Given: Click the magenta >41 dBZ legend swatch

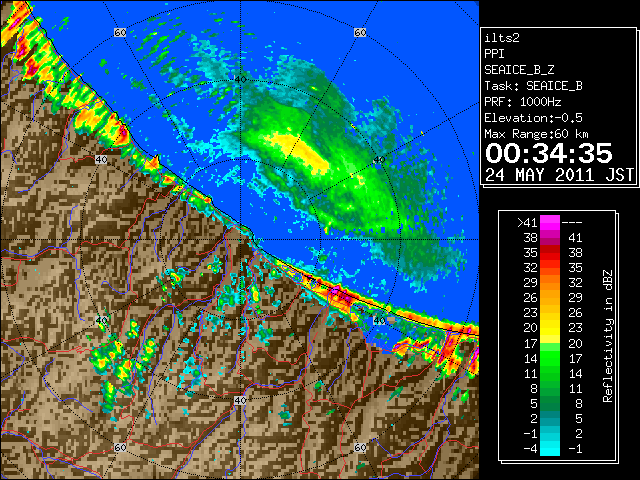Looking at the screenshot, I should tap(550, 223).
